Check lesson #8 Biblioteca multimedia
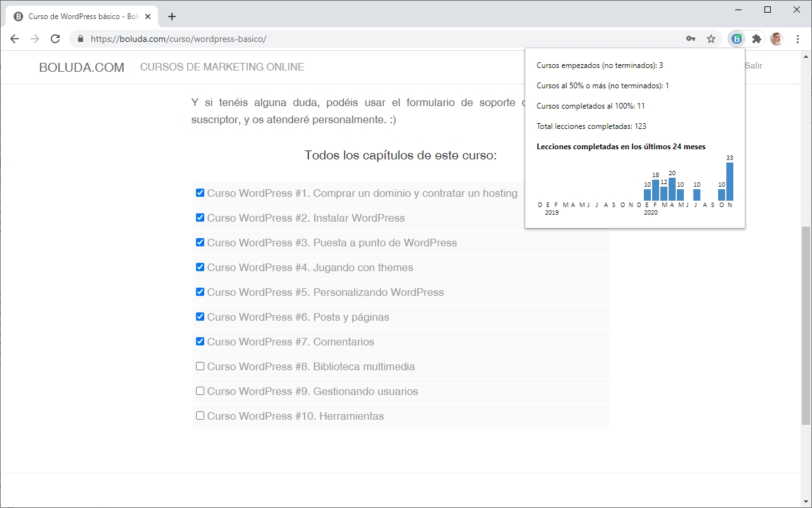 click(x=200, y=366)
